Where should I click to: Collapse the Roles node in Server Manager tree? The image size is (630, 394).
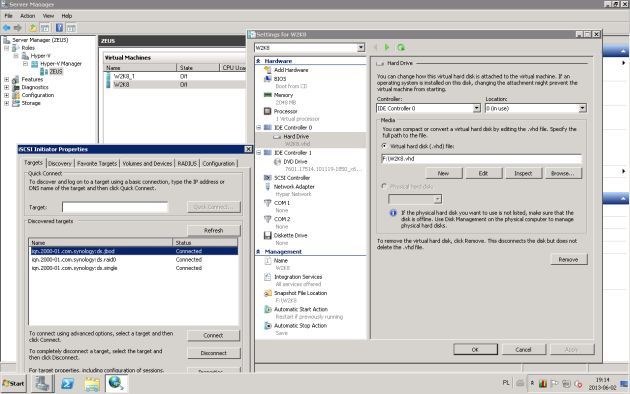(6, 48)
